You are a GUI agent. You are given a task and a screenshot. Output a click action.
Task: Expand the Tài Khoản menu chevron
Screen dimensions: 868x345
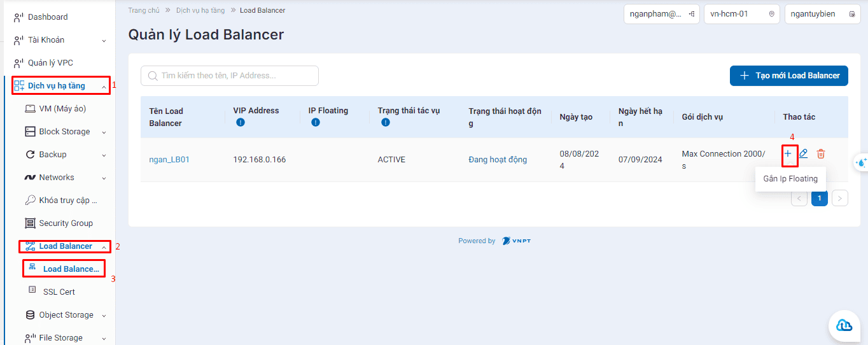104,40
